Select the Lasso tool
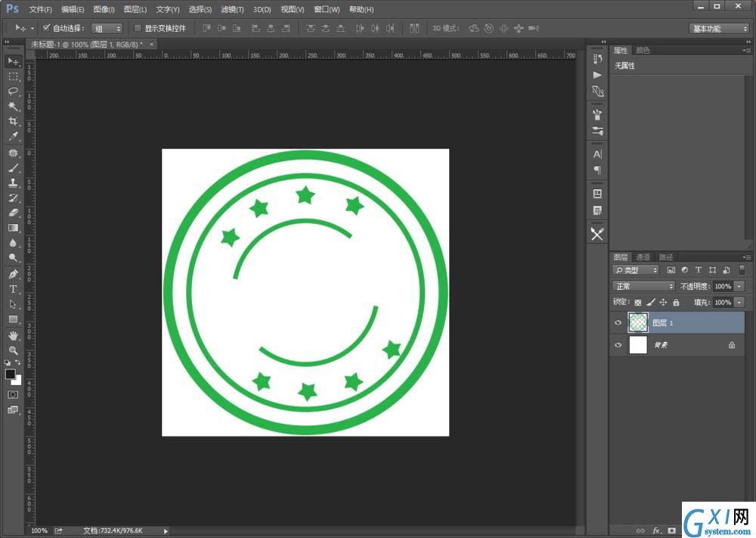 coord(13,92)
